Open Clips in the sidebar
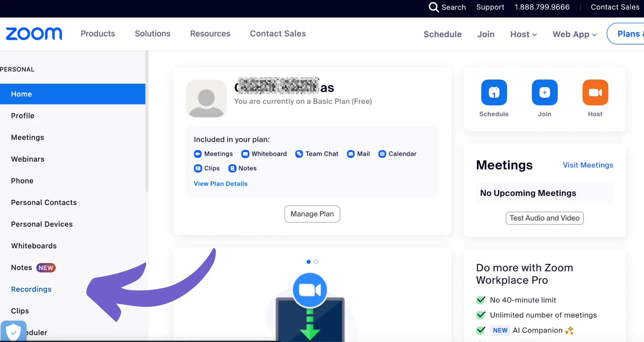Viewport: 644px width, 342px height. 20,311
